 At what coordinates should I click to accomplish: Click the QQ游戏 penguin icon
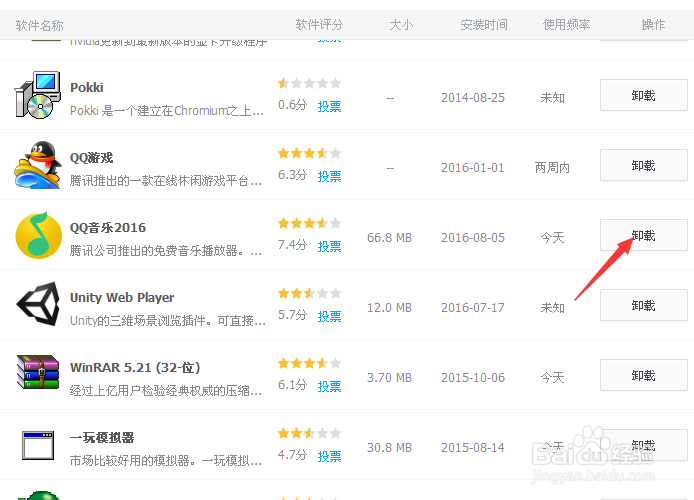38,165
